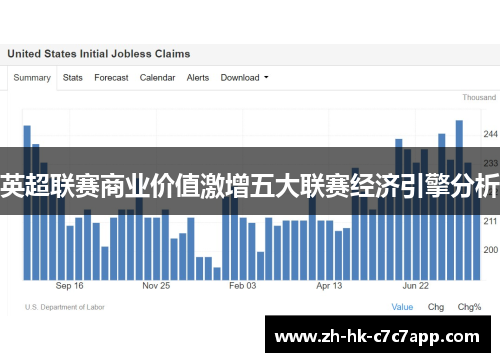Click the Sep 16 axis label
This screenshot has width=500, height=362.
pyautogui.click(x=69, y=286)
